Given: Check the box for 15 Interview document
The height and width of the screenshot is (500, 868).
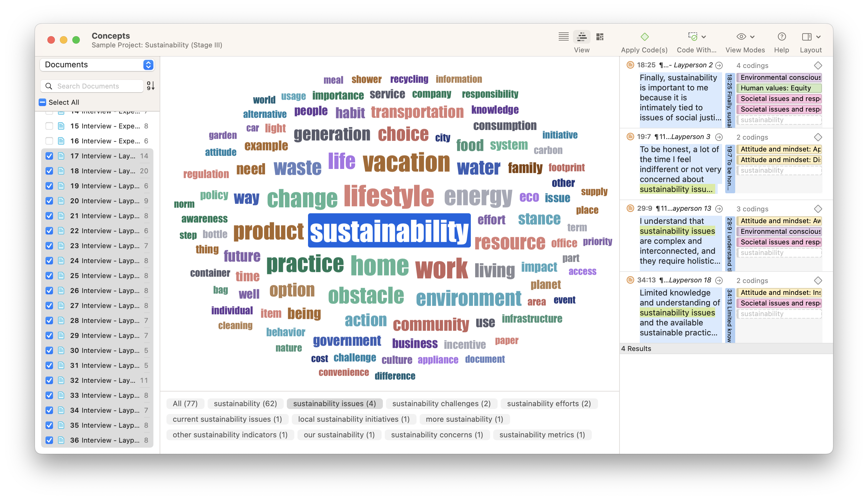Looking at the screenshot, I should click(49, 126).
